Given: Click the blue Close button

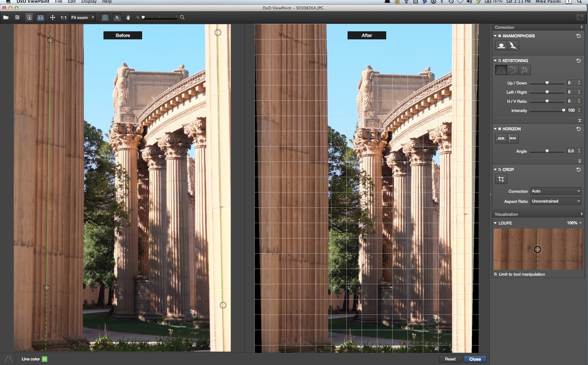Looking at the screenshot, I should coord(475,359).
